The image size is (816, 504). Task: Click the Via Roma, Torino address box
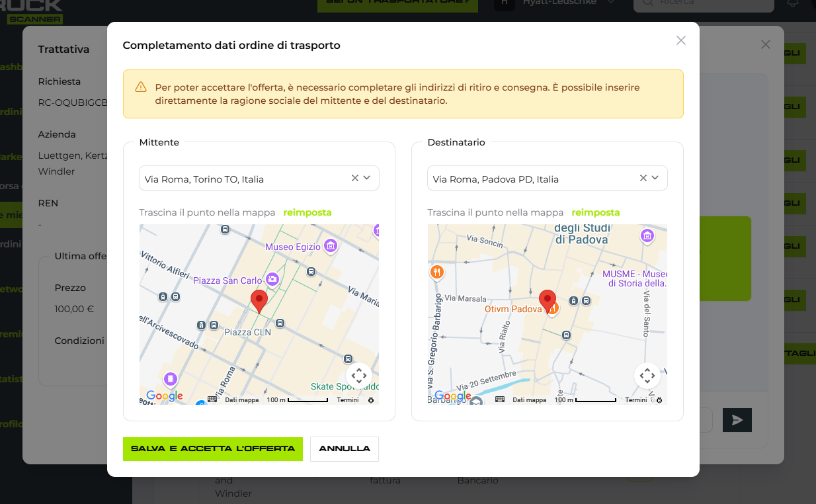click(259, 178)
